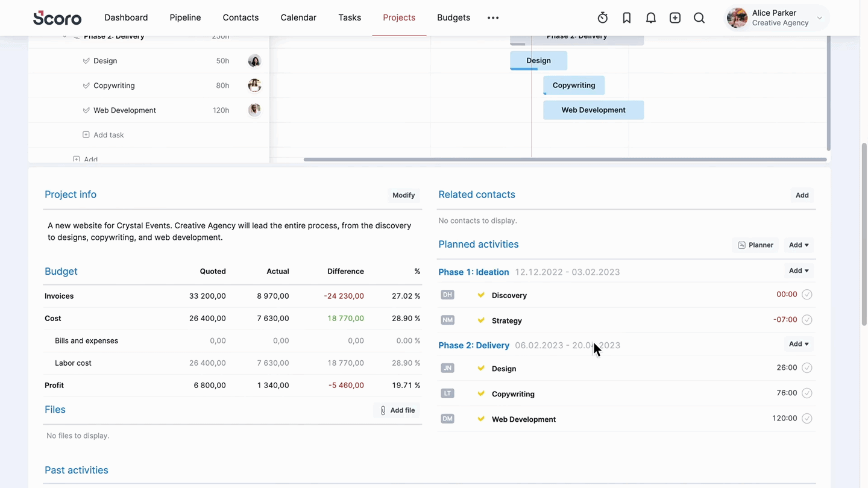Switch to the Contacts tab
Screen dimensions: 868x488
click(x=241, y=17)
